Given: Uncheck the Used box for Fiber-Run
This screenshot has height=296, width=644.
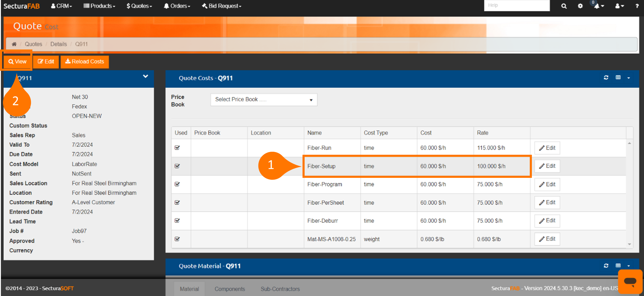Looking at the screenshot, I should click(x=177, y=148).
